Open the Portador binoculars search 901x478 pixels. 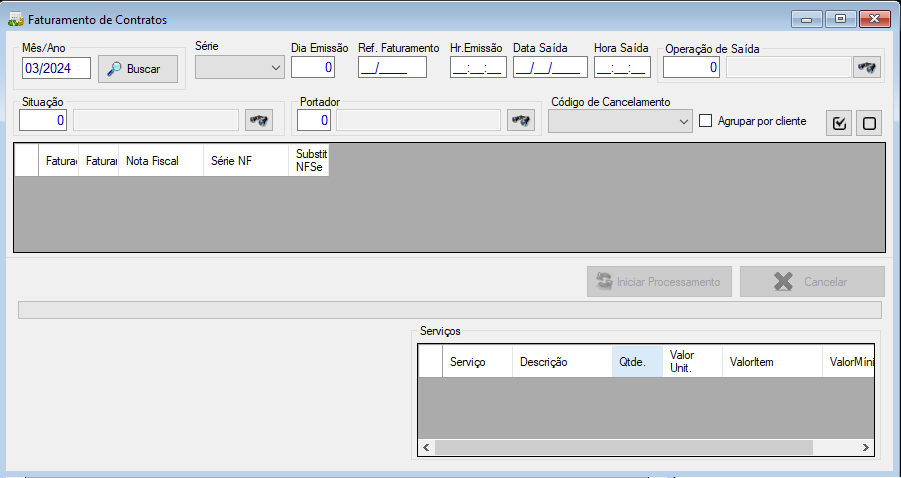(x=521, y=121)
